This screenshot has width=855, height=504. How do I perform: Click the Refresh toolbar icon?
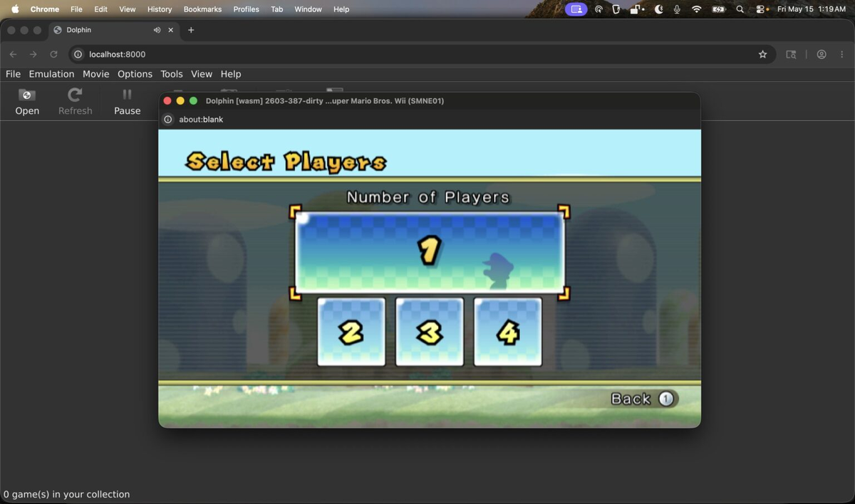(75, 101)
